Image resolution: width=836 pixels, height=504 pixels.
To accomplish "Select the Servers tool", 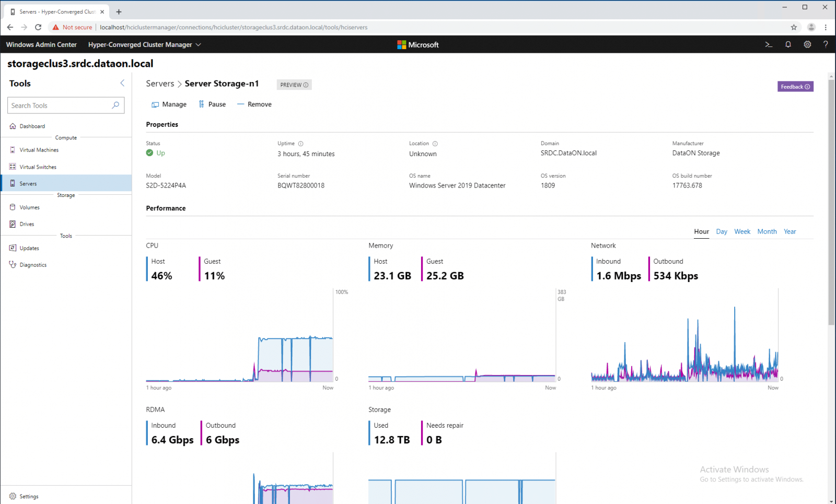I will click(66, 183).
